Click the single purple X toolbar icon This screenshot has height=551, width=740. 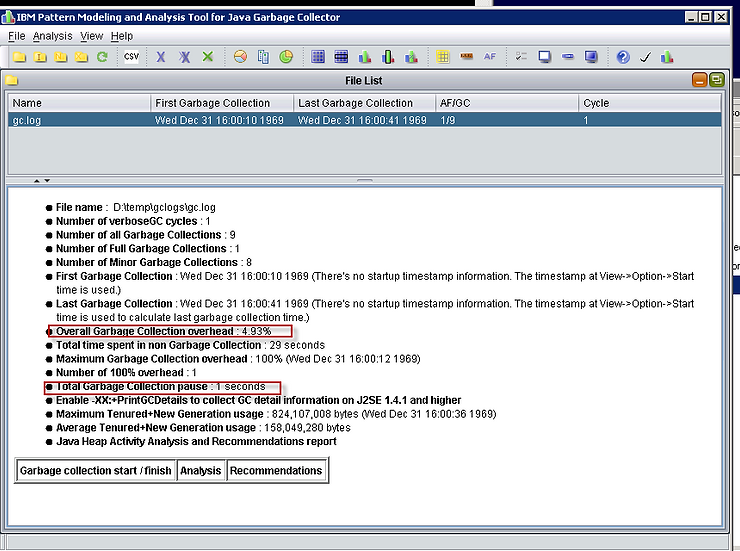tap(161, 57)
